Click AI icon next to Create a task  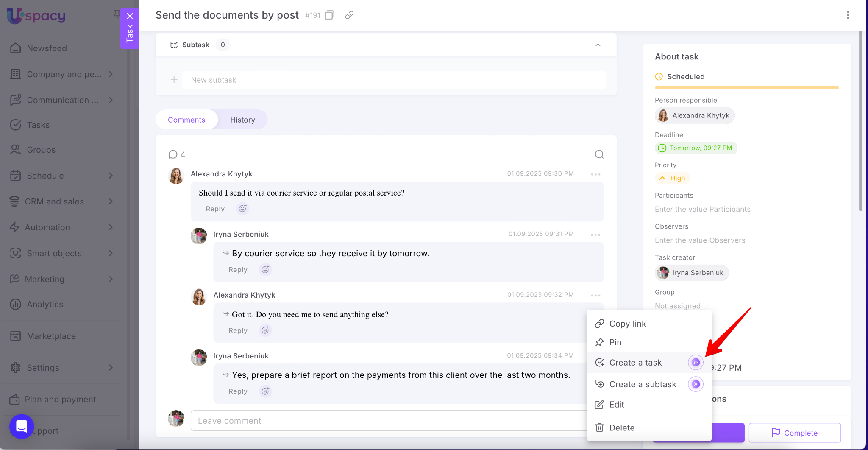pyautogui.click(x=696, y=363)
